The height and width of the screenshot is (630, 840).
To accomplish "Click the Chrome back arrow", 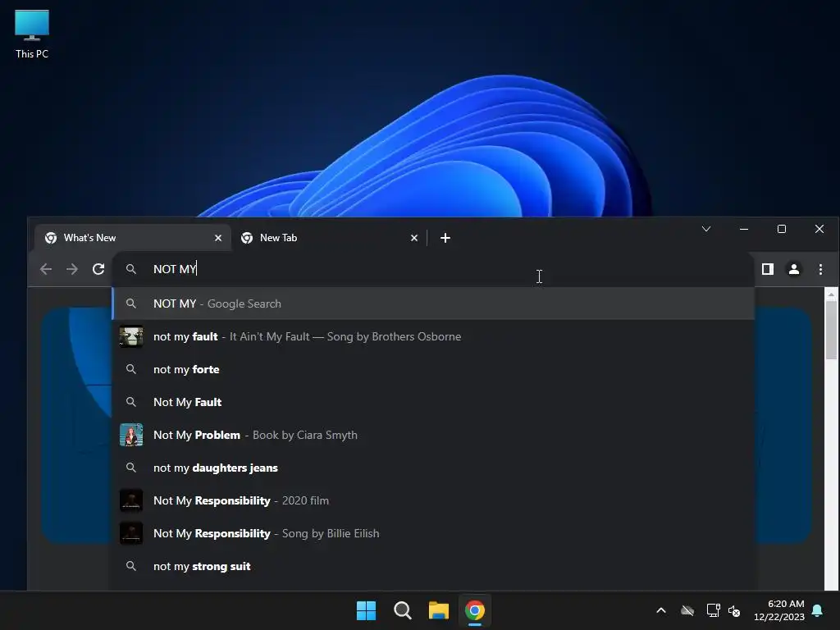I will (x=46, y=269).
